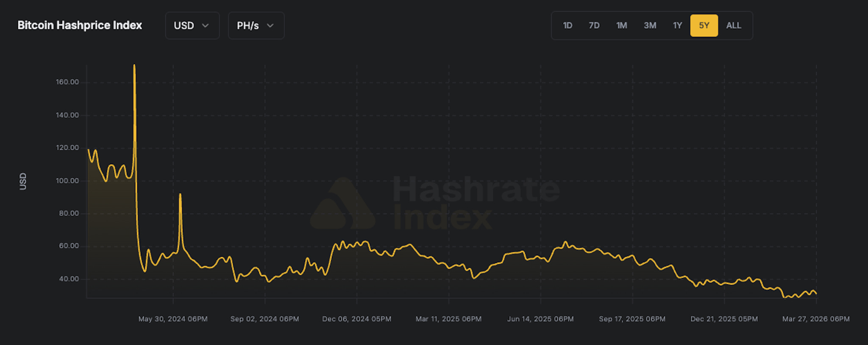Click the Sep 02, 2024 06PM date label

[265, 319]
